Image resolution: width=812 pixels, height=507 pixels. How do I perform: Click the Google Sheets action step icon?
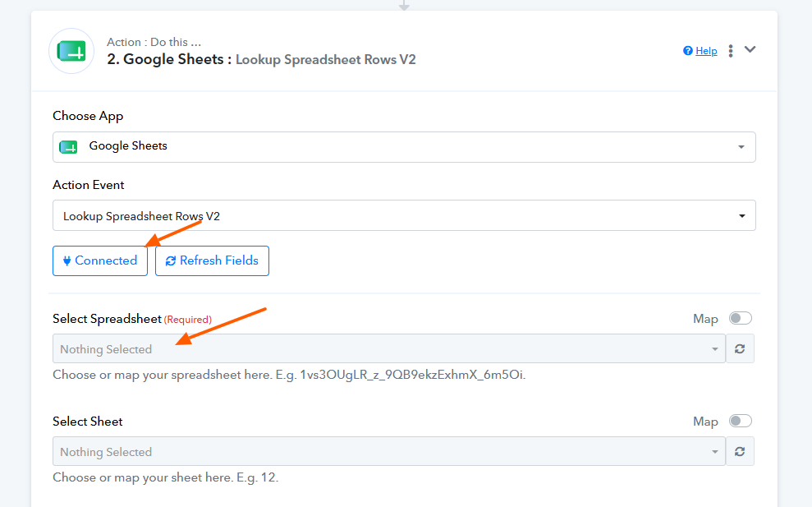(x=71, y=51)
